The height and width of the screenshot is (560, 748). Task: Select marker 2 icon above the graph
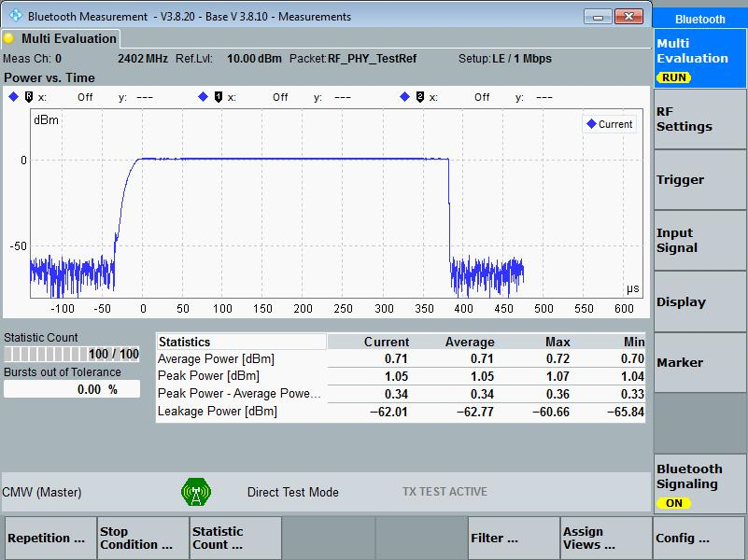[420, 97]
